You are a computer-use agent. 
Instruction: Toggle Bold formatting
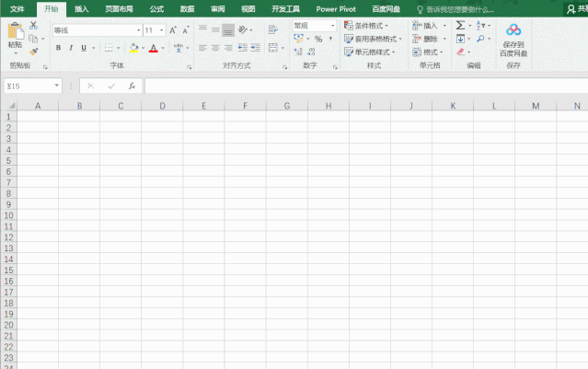point(58,48)
